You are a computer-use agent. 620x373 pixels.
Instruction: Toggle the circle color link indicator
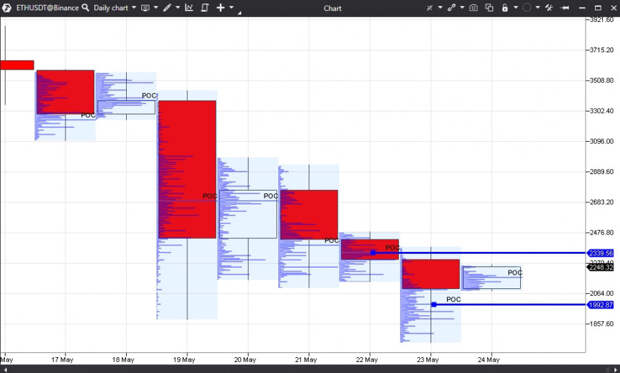tap(527, 8)
